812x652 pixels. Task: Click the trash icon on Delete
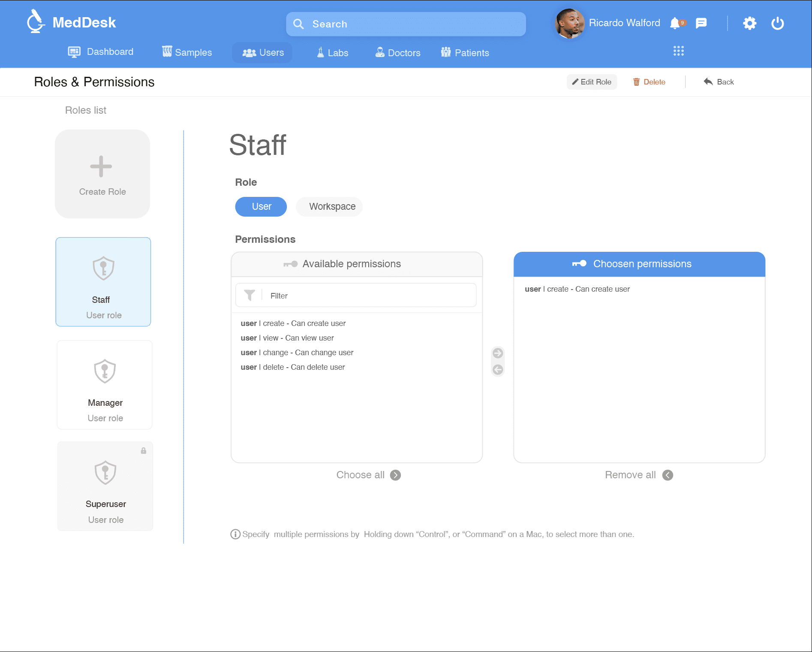[636, 82]
